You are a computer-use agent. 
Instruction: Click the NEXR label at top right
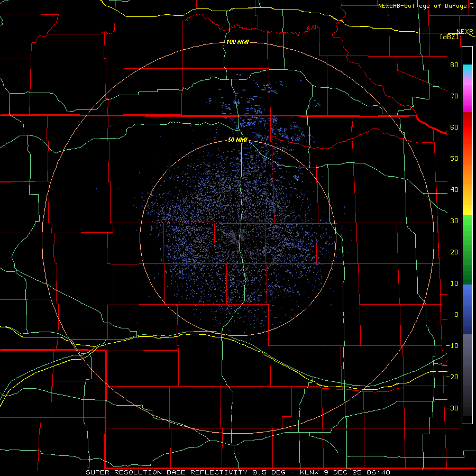(465, 32)
